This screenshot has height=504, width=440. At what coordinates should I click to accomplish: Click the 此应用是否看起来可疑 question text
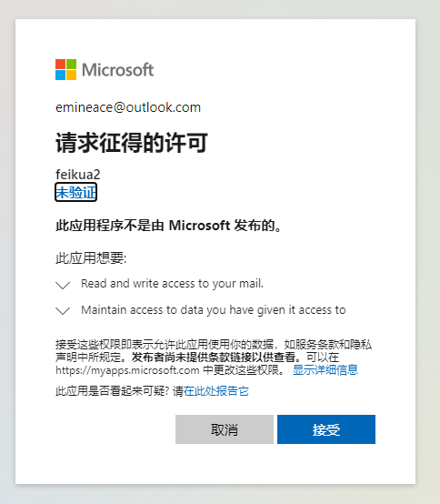point(113,391)
